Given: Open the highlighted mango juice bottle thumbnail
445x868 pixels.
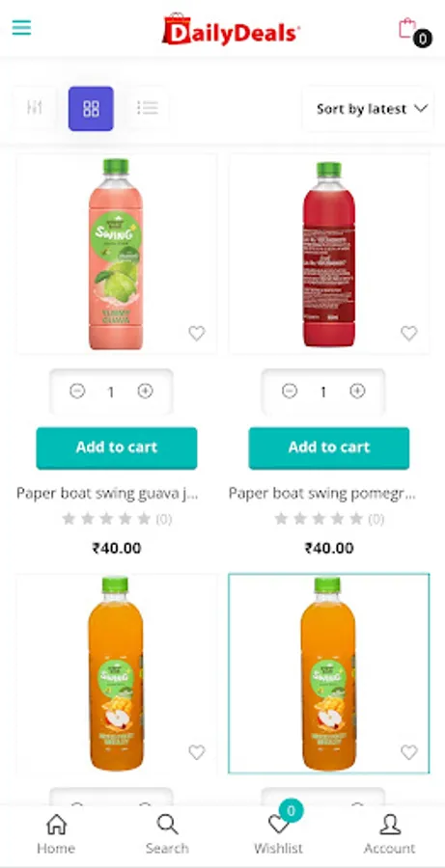Looking at the screenshot, I should pyautogui.click(x=328, y=673).
